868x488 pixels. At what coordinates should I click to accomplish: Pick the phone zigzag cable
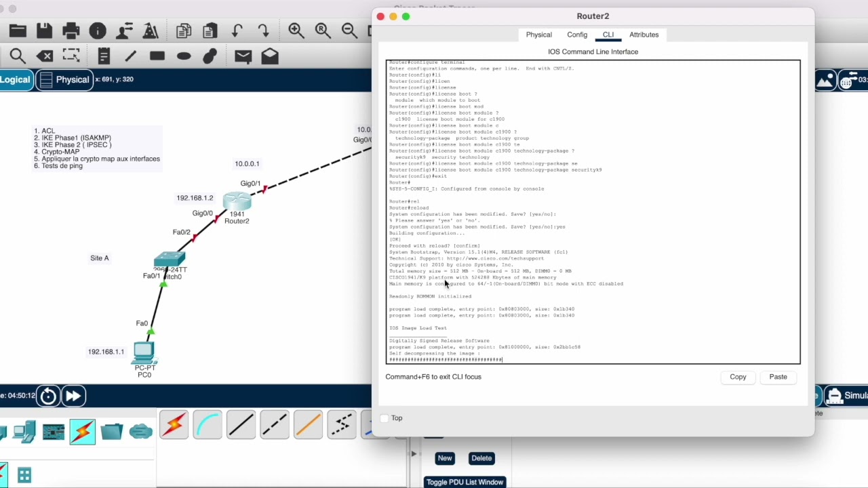(342, 425)
